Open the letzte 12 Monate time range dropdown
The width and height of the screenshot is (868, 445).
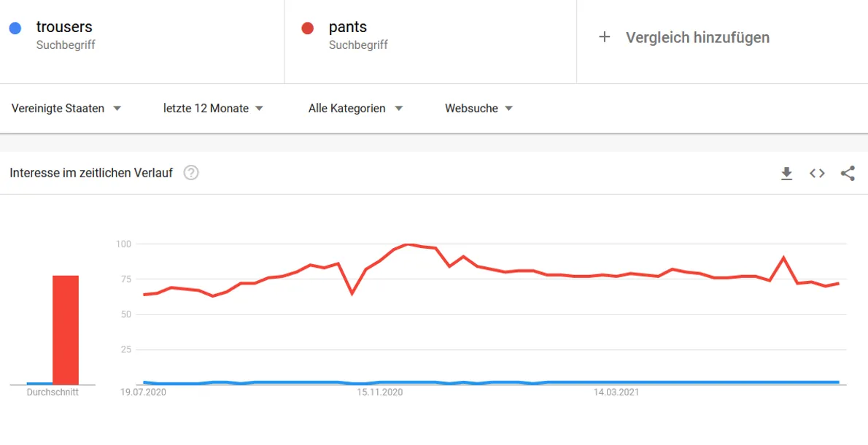coord(213,109)
